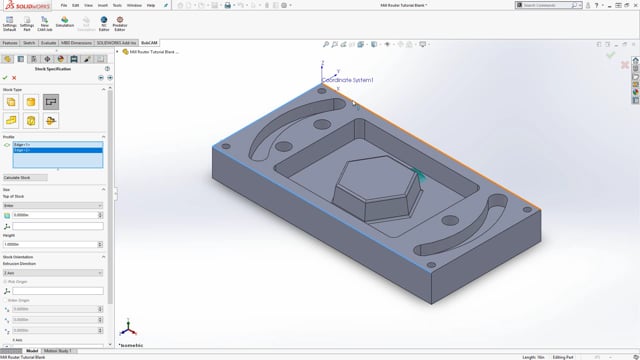This screenshot has width=640, height=360.
Task: Open the Predator Editor
Action: pos(120,24)
